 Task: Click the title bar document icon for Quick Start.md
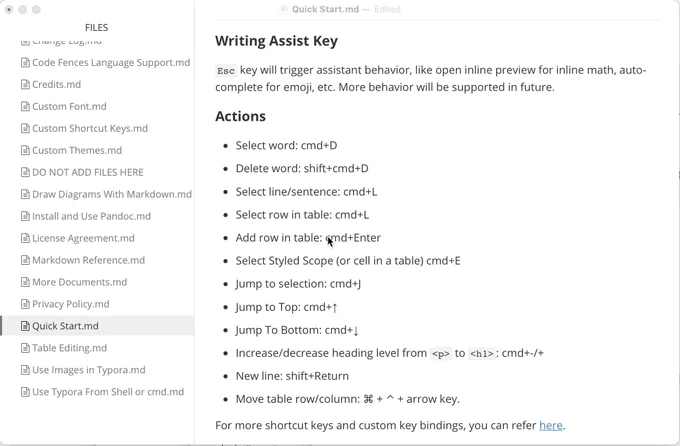point(284,9)
